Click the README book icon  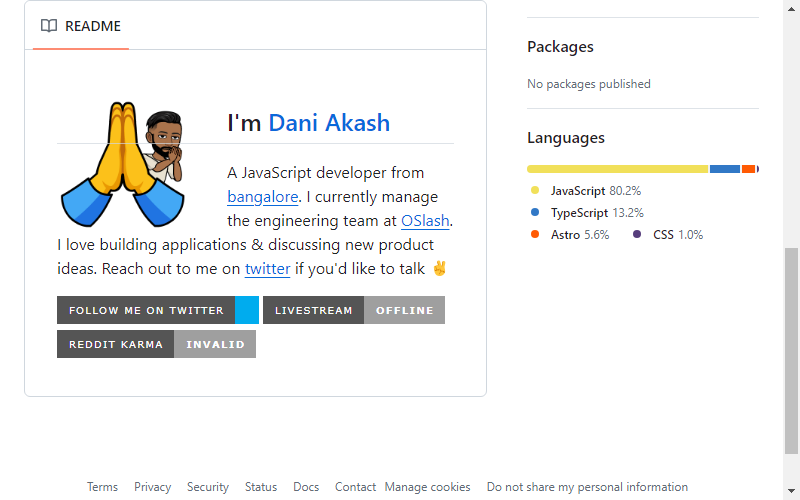click(49, 26)
